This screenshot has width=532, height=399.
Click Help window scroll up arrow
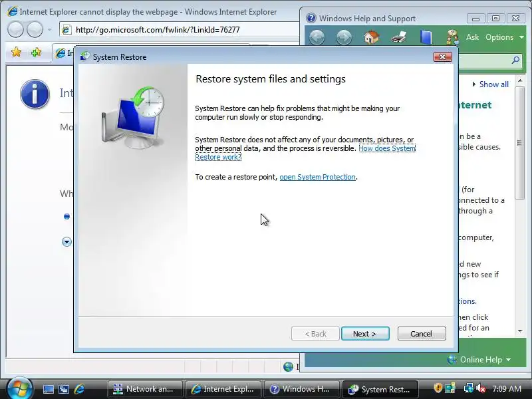pyautogui.click(x=520, y=80)
